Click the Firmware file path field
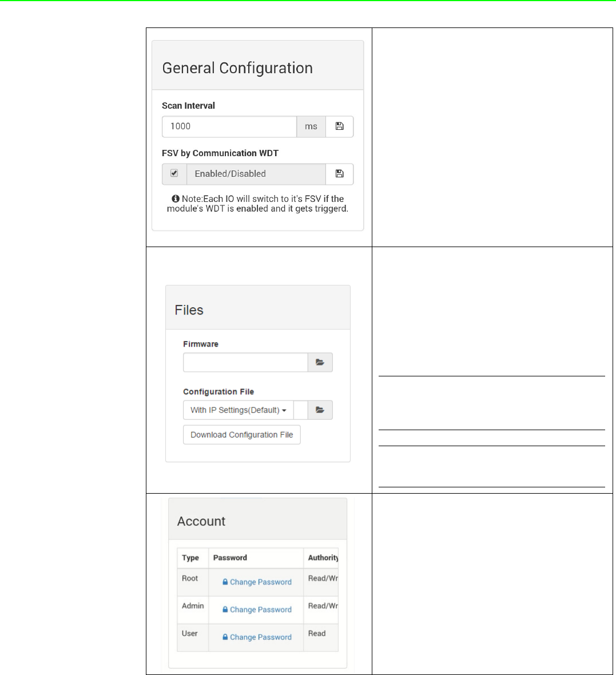 click(245, 363)
